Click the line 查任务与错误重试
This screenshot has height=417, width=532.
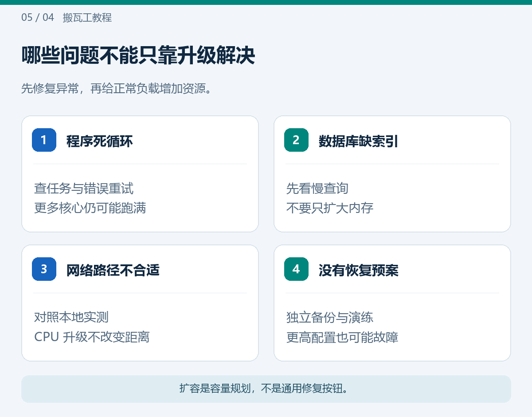click(84, 188)
